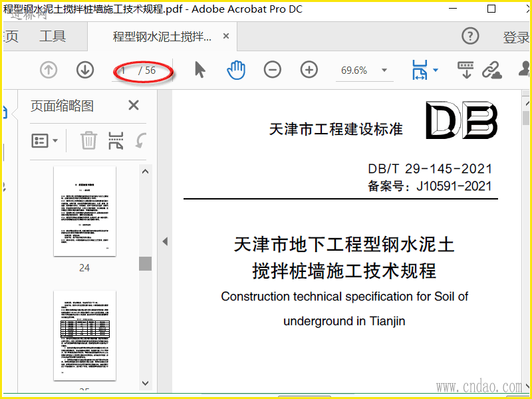Viewport: 532px width, 399px height.
Task: Click the text 'underground in Tianjin'
Action: pyautogui.click(x=344, y=321)
